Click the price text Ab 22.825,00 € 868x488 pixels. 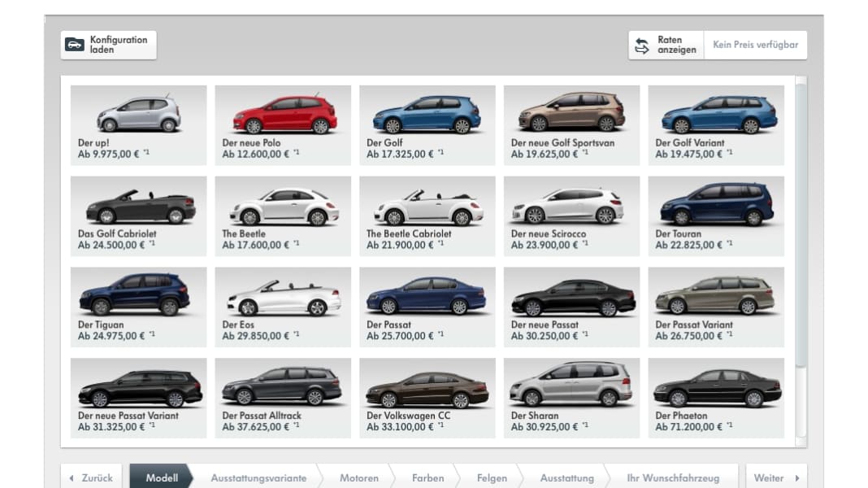click(x=688, y=245)
